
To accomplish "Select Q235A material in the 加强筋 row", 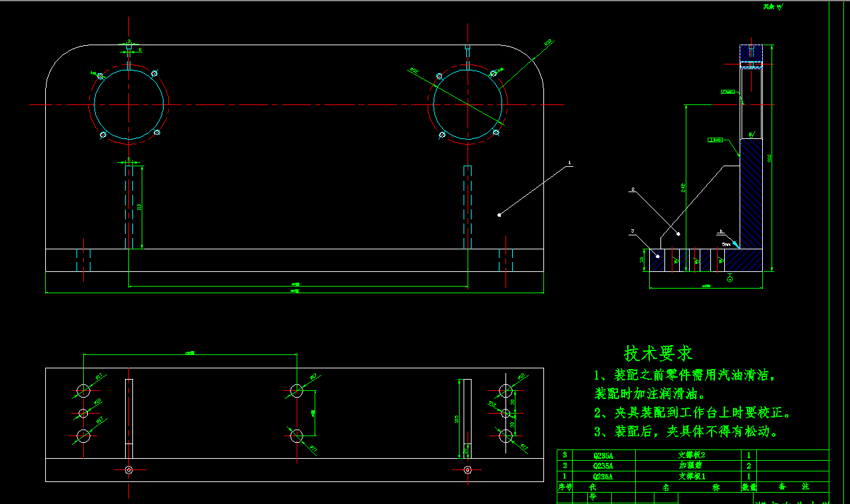I will pyautogui.click(x=603, y=466).
